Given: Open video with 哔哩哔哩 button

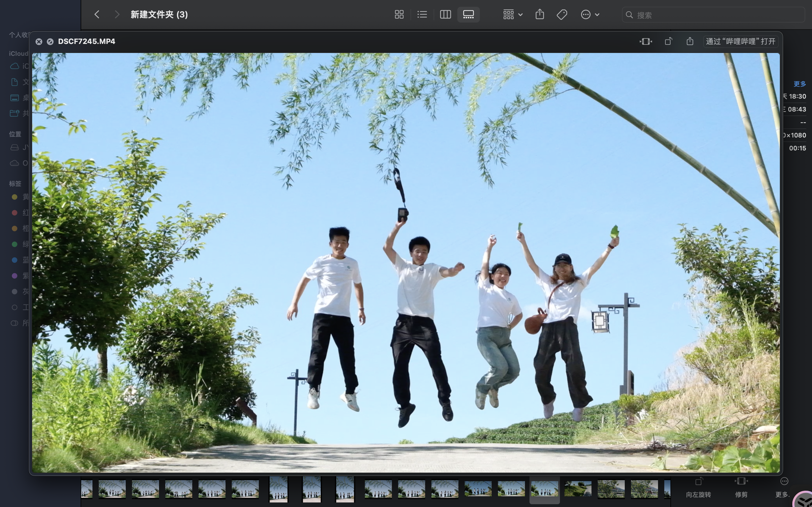Looking at the screenshot, I should click(741, 41).
